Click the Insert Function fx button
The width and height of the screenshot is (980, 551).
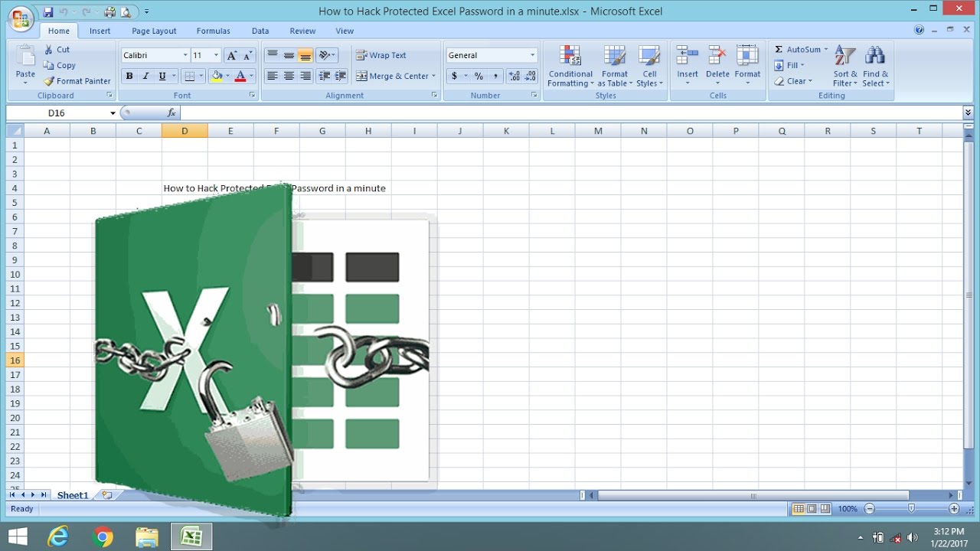pos(171,112)
